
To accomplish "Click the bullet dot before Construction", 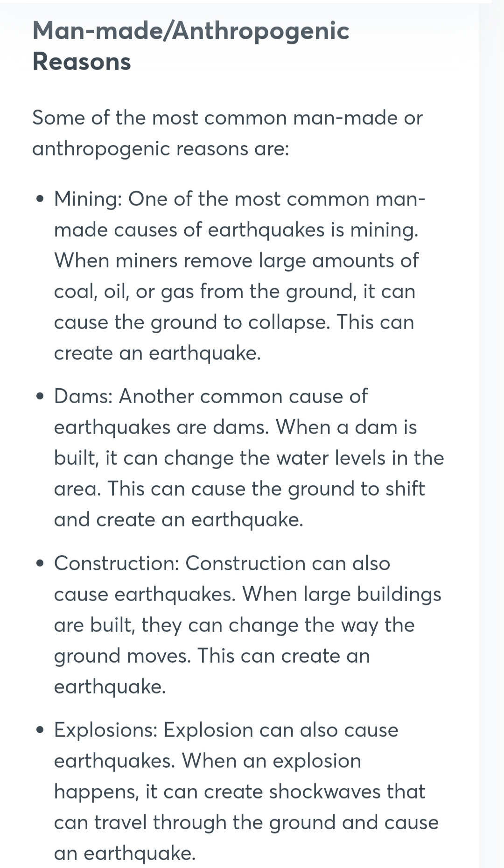I will point(41,564).
